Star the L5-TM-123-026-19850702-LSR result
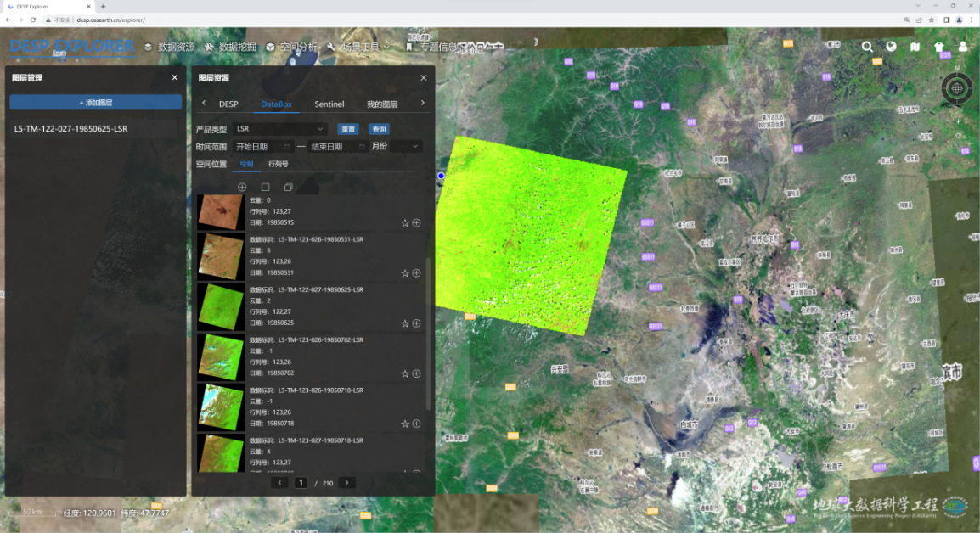The width and height of the screenshot is (980, 533). click(405, 373)
